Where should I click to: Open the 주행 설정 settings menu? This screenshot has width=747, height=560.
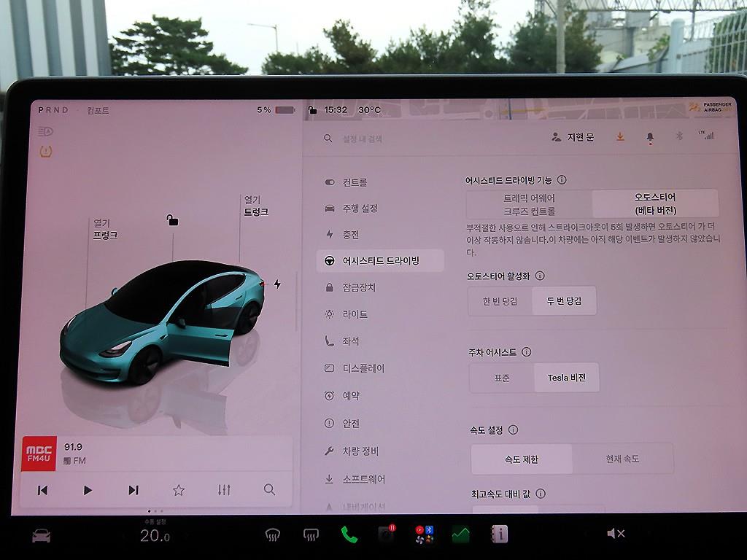[x=352, y=209]
